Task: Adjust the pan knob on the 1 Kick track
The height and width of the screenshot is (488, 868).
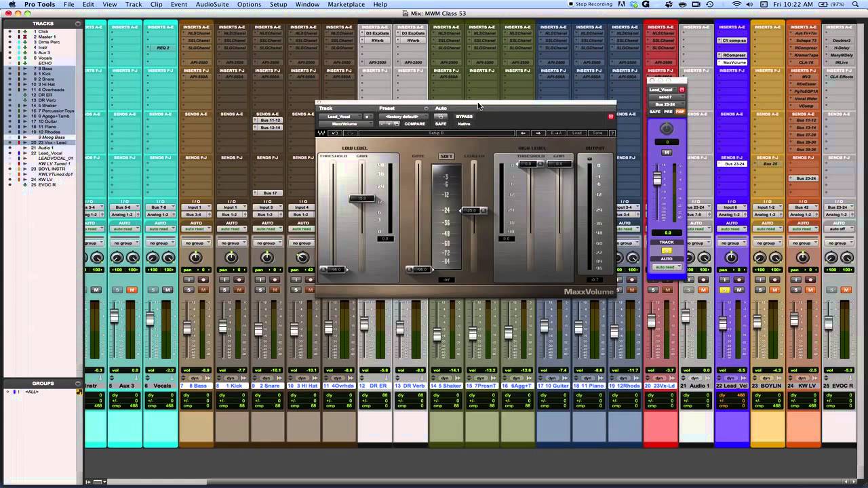Action: click(x=231, y=258)
